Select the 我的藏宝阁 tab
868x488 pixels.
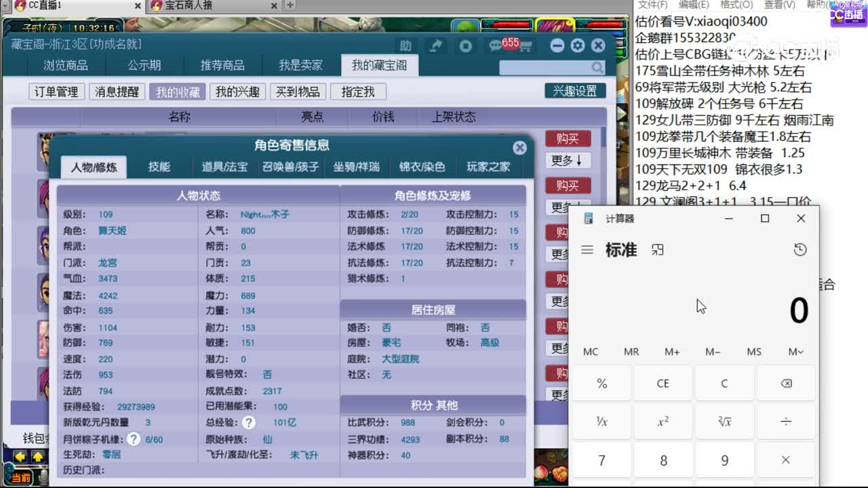(379, 66)
